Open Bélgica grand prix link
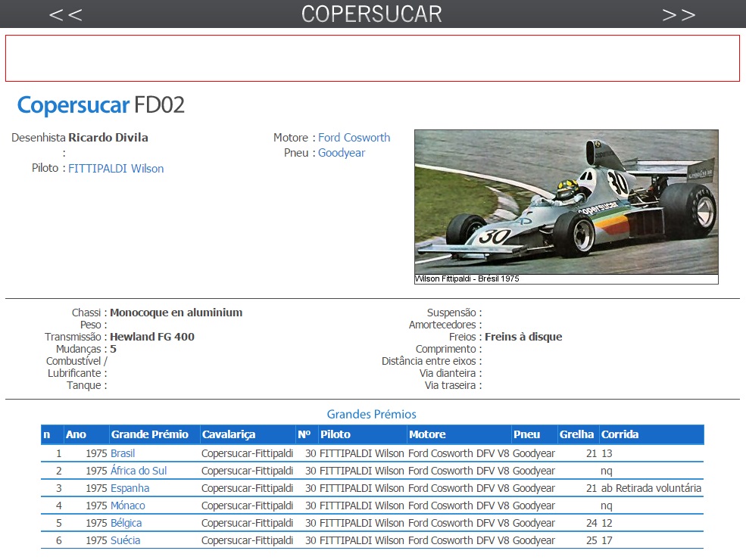 tap(126, 523)
